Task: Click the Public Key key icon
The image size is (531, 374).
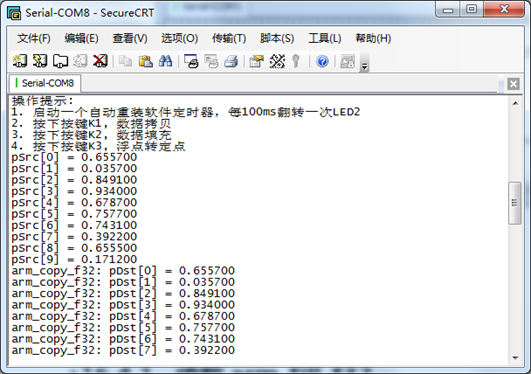Action: [x=296, y=61]
